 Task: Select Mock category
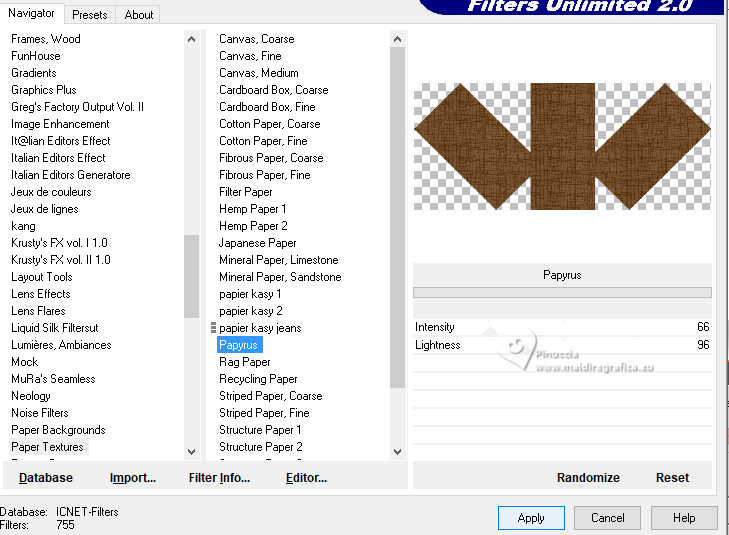(x=25, y=362)
